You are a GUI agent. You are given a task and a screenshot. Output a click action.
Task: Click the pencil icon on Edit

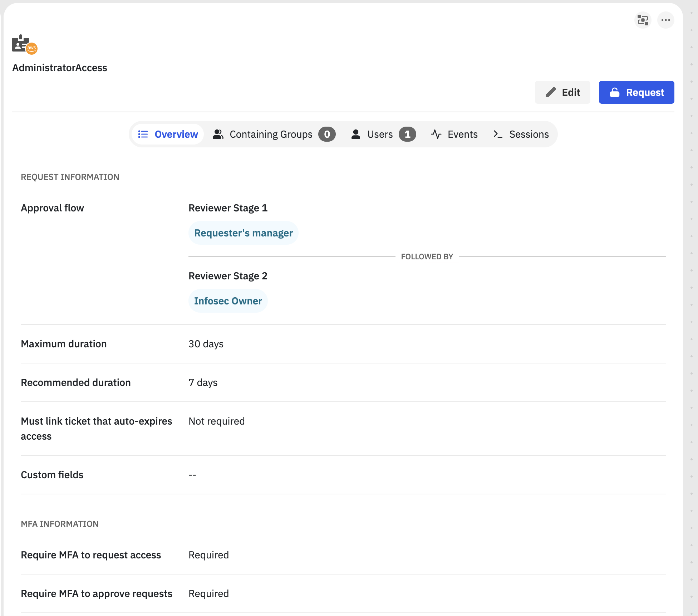pos(550,92)
